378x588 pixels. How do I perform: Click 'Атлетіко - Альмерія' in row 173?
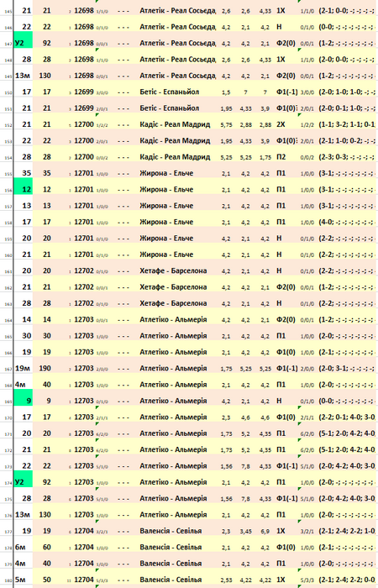point(173,465)
